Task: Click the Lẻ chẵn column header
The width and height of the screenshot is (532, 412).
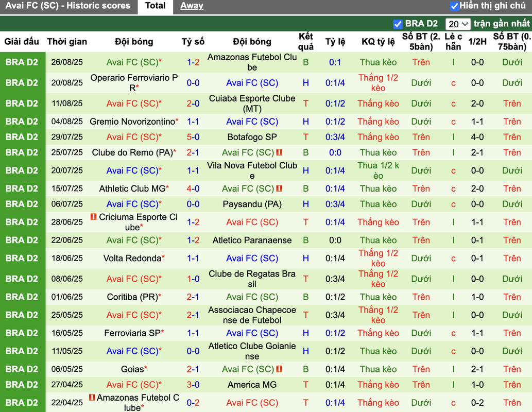Action: tap(453, 41)
